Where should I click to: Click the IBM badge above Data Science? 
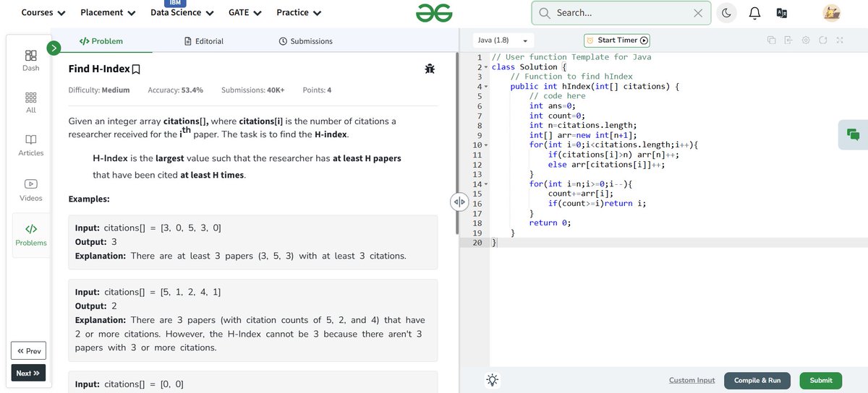coord(176,4)
